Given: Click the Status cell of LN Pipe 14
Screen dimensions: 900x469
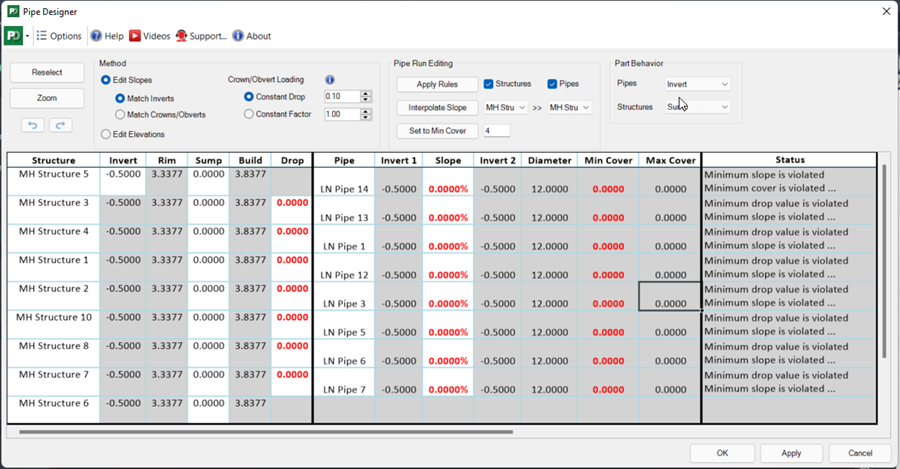Looking at the screenshot, I should coord(790,181).
